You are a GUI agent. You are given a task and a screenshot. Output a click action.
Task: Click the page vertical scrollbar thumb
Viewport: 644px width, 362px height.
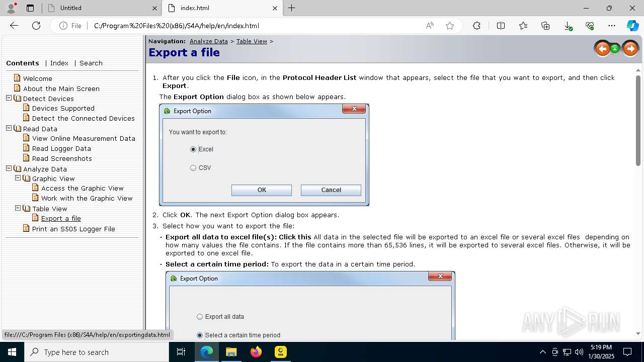tap(638, 121)
